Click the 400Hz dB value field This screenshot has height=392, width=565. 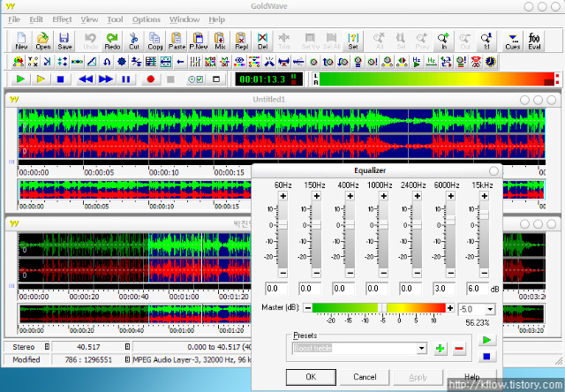(x=343, y=289)
